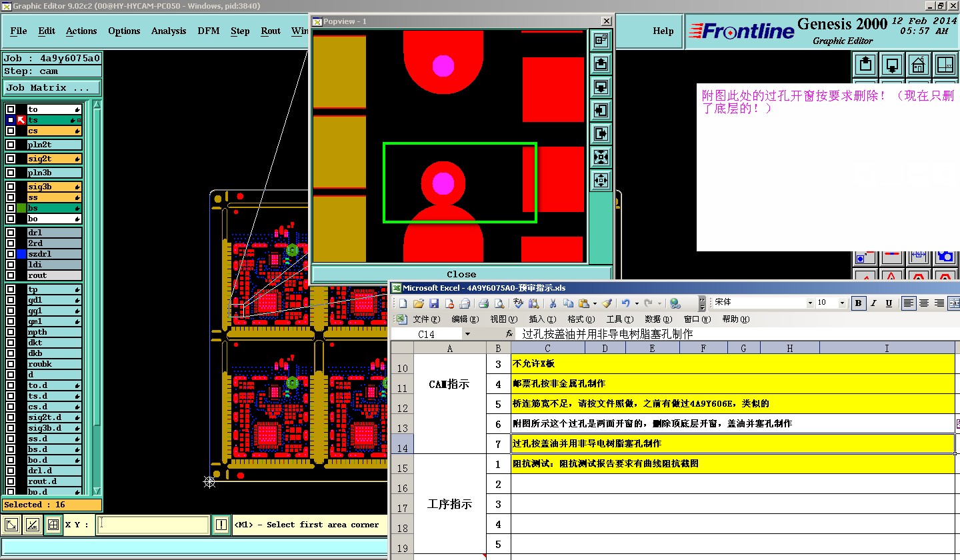Click Popview zoom out arrows icon

(x=601, y=181)
